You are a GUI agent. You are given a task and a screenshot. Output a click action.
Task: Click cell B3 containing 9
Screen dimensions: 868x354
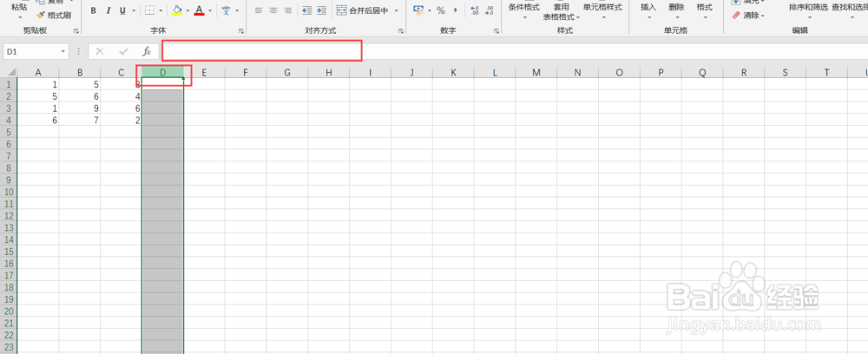click(x=80, y=108)
